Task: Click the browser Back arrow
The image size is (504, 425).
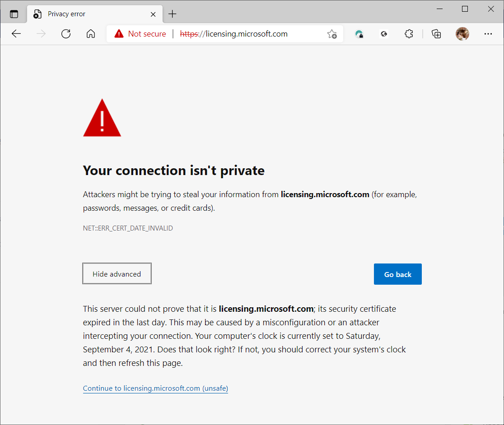Action: [x=17, y=34]
